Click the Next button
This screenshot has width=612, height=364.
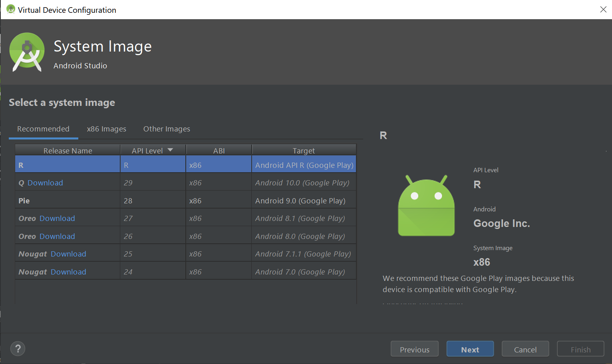pos(470,348)
